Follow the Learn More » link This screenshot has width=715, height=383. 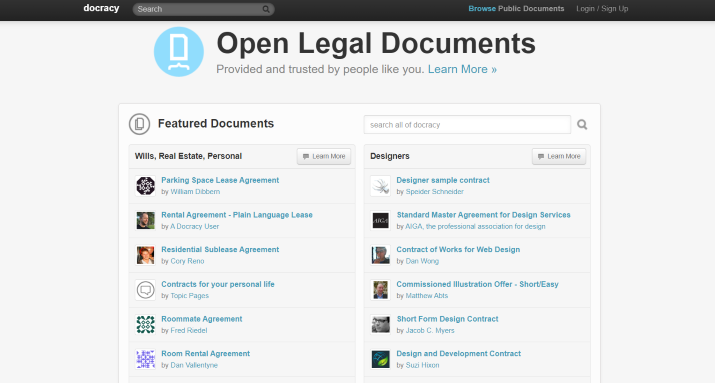462,69
